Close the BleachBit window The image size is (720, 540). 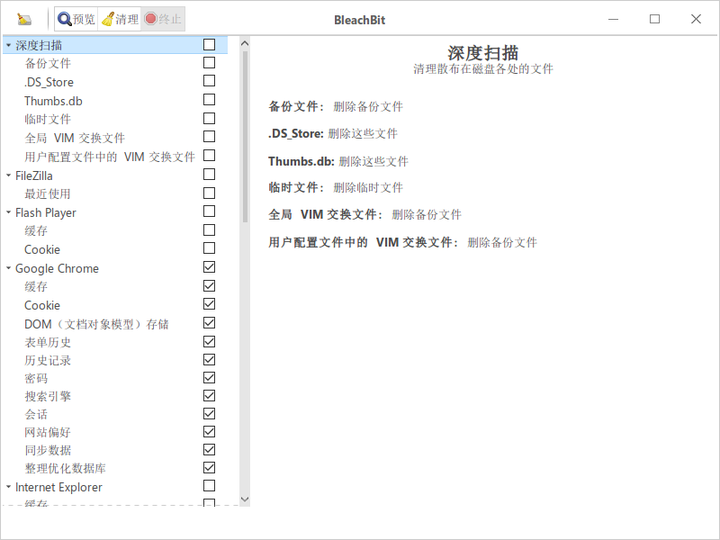click(696, 19)
